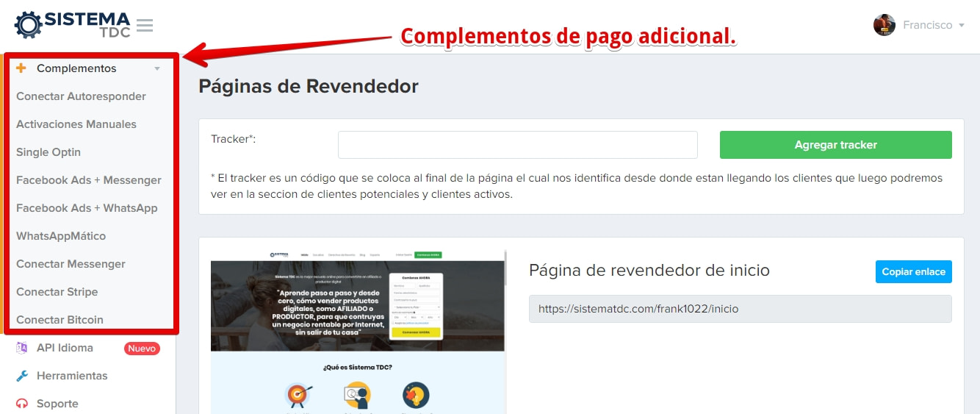Open Activaciones Manuales
This screenshot has height=414, width=980.
coord(76,124)
